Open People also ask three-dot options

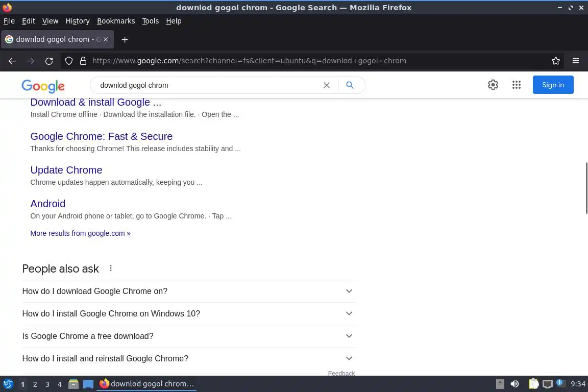tap(111, 268)
